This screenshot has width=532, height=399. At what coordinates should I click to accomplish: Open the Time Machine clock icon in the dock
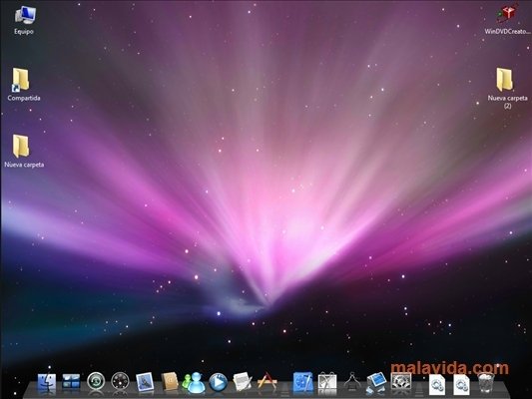pyautogui.click(x=96, y=382)
